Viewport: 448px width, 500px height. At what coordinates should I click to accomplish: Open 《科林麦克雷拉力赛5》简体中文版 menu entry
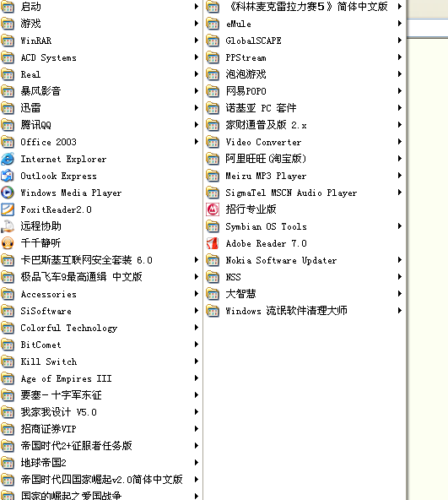305,7
